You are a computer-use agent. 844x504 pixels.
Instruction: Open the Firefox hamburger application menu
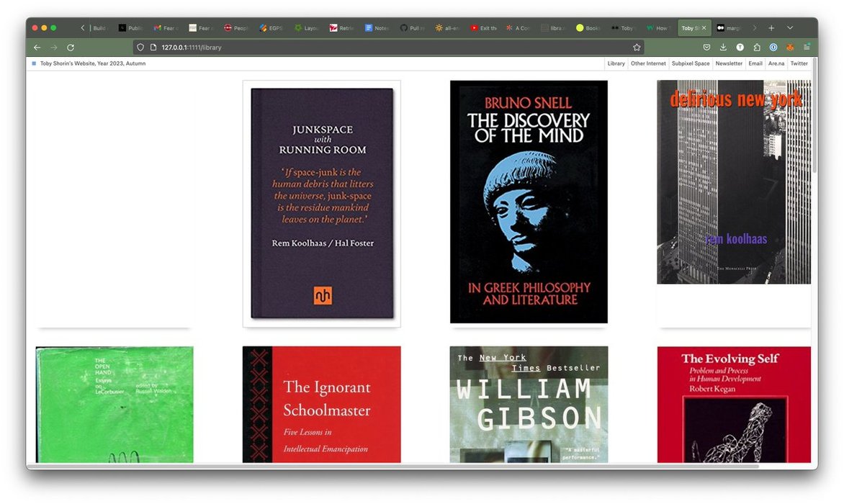pyautogui.click(x=807, y=48)
